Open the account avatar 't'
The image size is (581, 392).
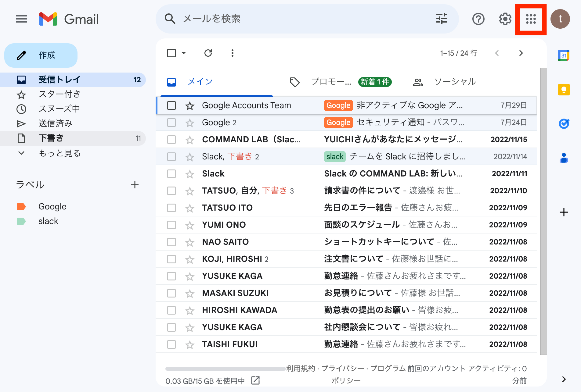[x=560, y=19]
